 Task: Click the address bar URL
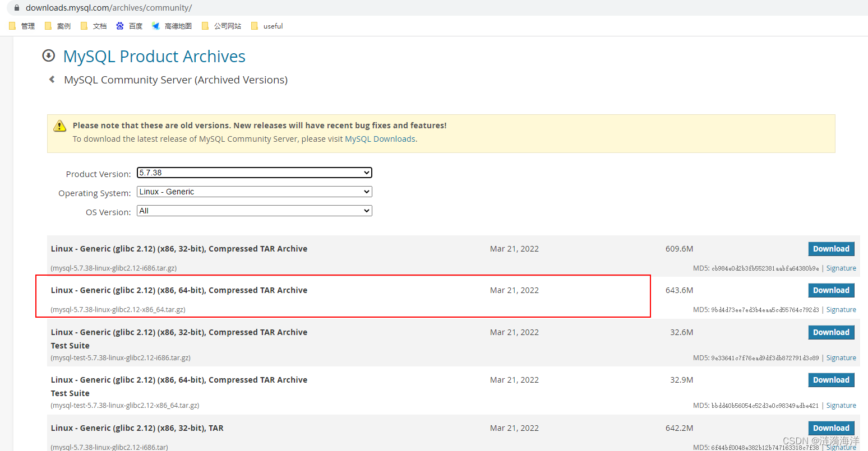109,8
